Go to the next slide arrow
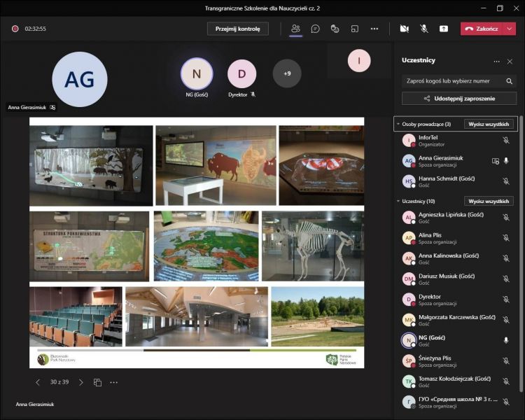Viewport: 525px width, 420px height. pos(80,382)
